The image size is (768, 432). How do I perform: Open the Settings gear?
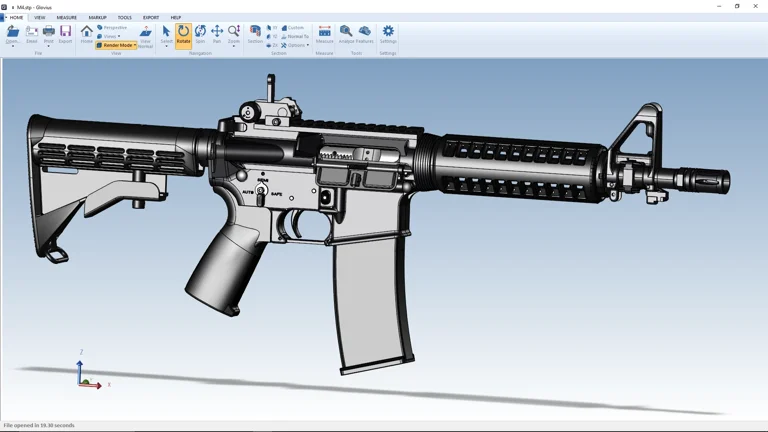click(388, 34)
